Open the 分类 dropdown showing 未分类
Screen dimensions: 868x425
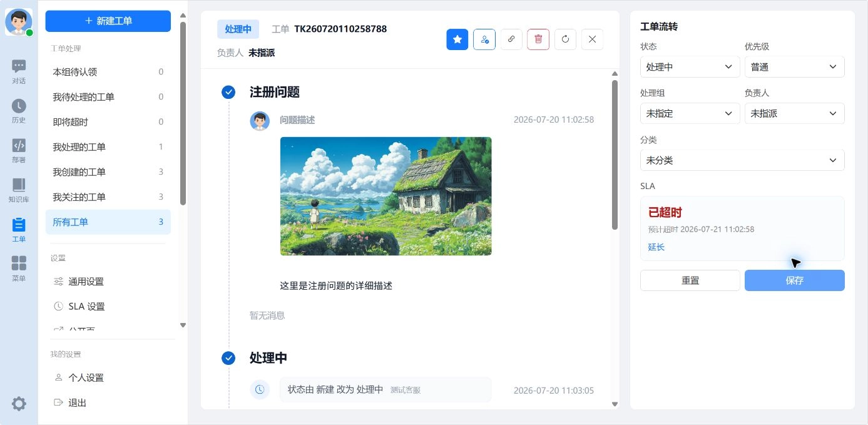tap(742, 160)
